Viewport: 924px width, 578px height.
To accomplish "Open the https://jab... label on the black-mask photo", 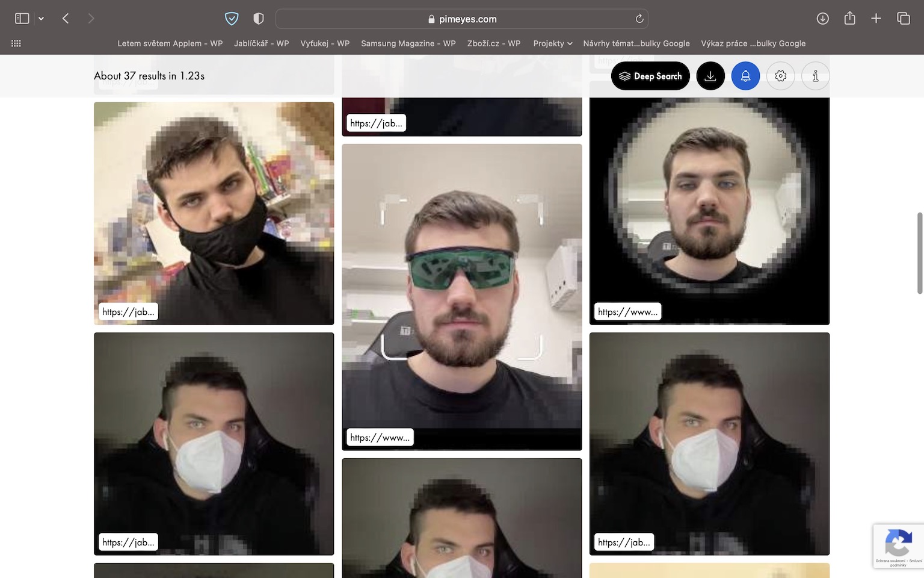I will (x=128, y=312).
